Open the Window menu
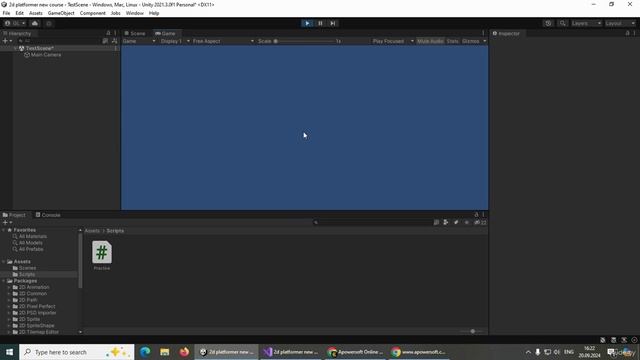 coord(135,13)
